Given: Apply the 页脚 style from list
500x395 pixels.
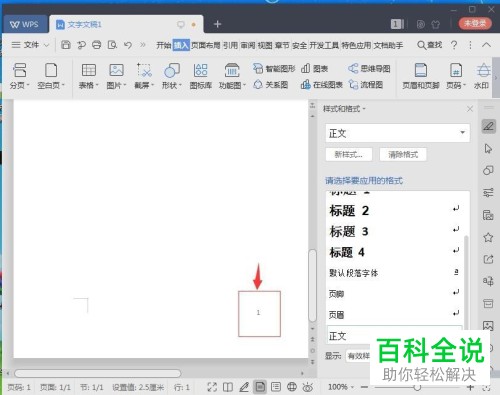Looking at the screenshot, I should 395,294.
